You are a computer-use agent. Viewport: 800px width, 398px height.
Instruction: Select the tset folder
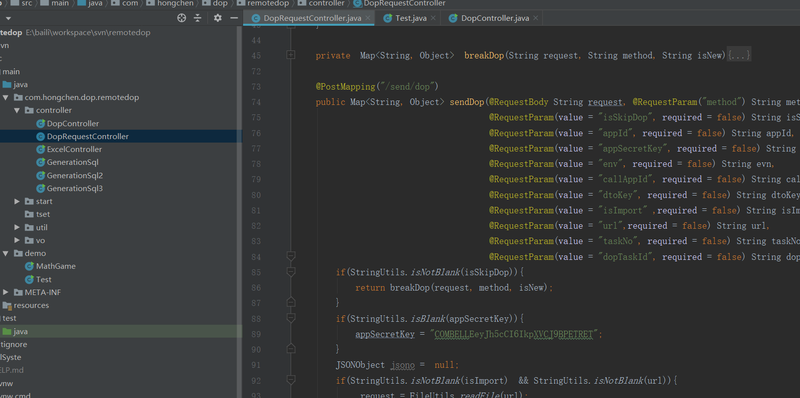(43, 214)
